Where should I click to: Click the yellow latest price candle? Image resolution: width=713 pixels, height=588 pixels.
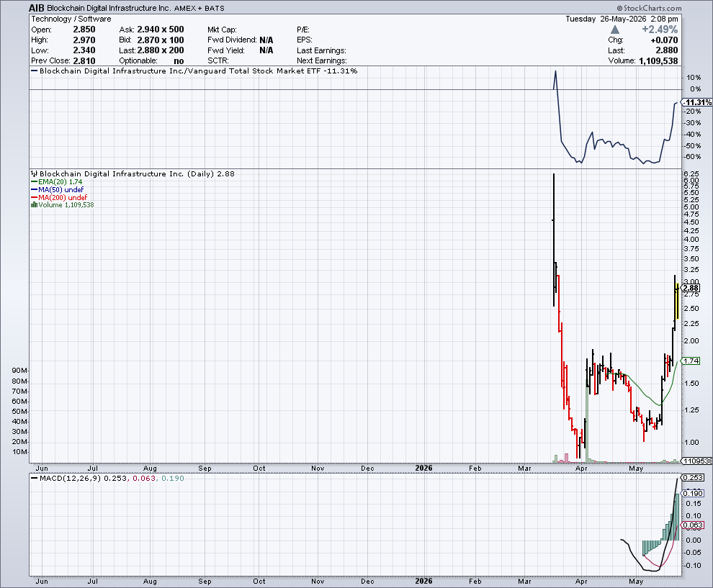point(677,301)
